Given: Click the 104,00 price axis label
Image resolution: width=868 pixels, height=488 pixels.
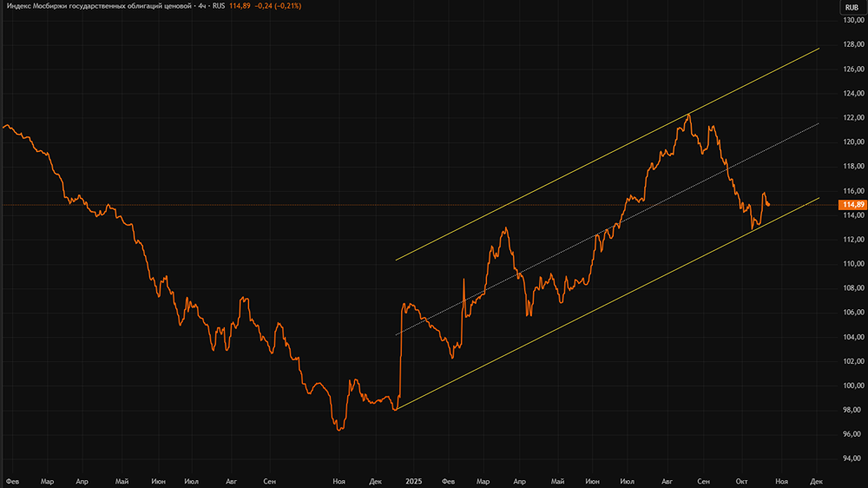Looking at the screenshot, I should pos(853,337).
